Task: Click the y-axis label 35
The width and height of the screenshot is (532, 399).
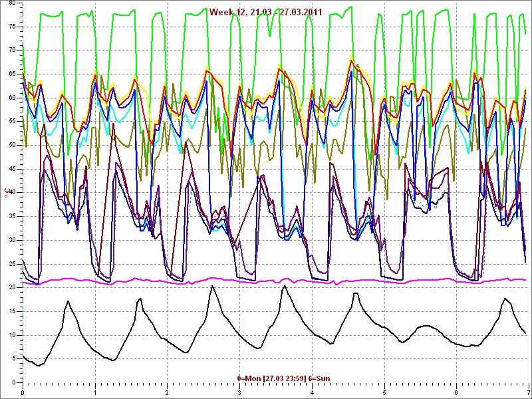Action: [x=12, y=216]
